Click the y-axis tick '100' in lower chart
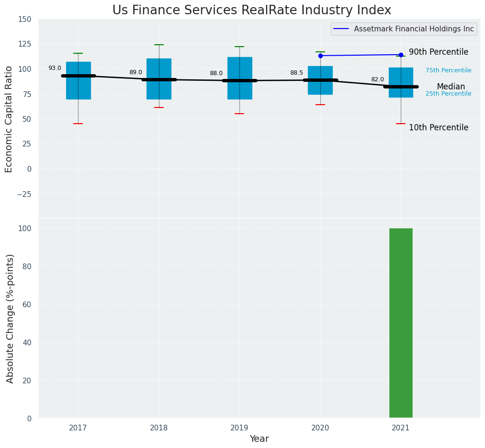485x448 pixels. [x=26, y=228]
